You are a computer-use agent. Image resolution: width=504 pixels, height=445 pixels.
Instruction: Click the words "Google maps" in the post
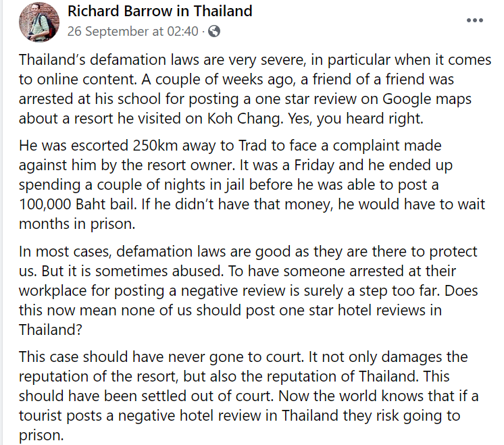426,99
